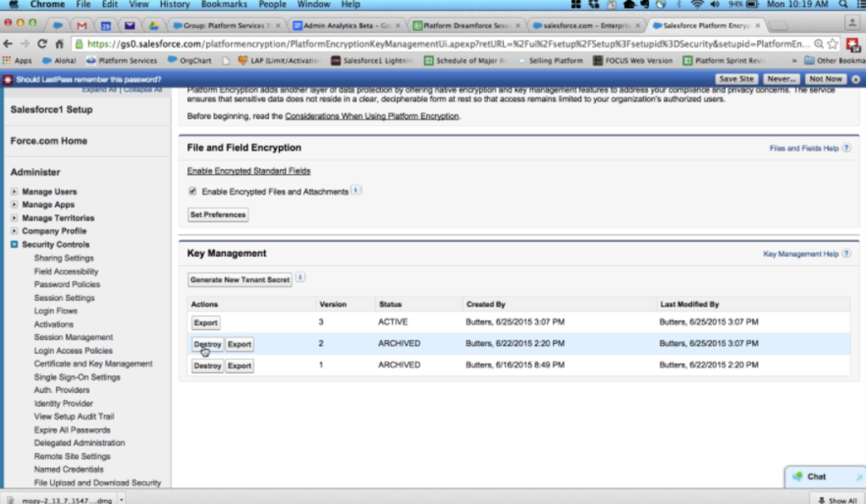The image size is (866, 504).
Task: Click Save Site in LastPass bar
Action: [737, 79]
